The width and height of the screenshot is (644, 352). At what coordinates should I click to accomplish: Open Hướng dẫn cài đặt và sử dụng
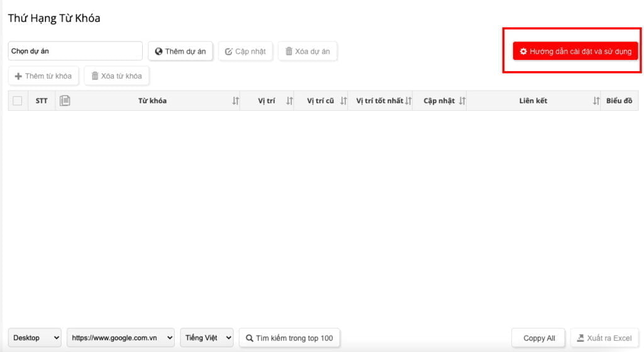pos(575,51)
